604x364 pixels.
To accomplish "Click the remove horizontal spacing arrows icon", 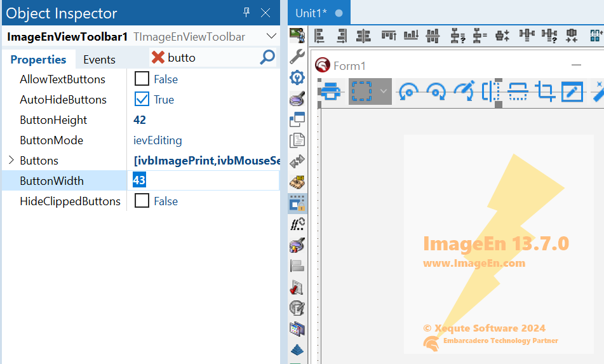I will [x=572, y=36].
